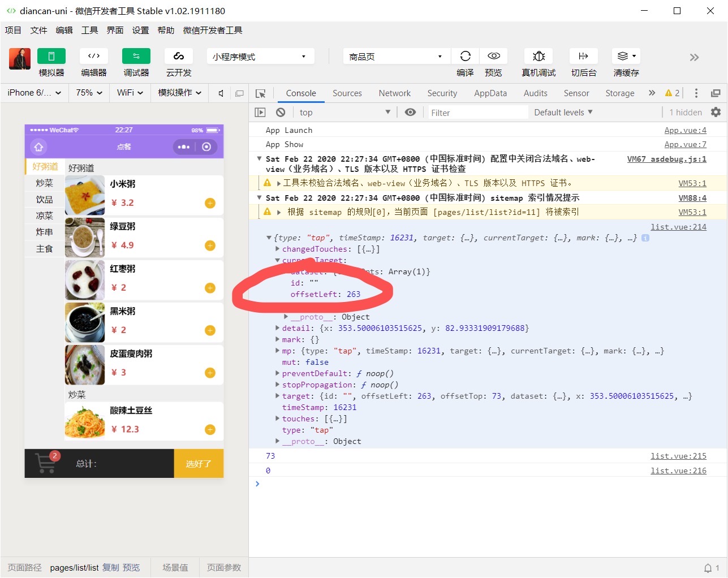
Task: Expand more toolbar items double chevron
Action: point(694,57)
